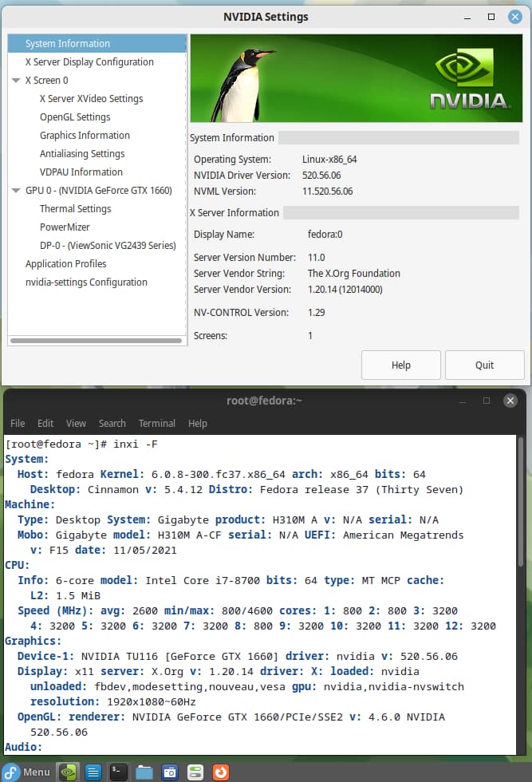Viewport: 532px width, 782px height.
Task: Minimize the NVIDIA Settings window
Action: click(x=467, y=17)
